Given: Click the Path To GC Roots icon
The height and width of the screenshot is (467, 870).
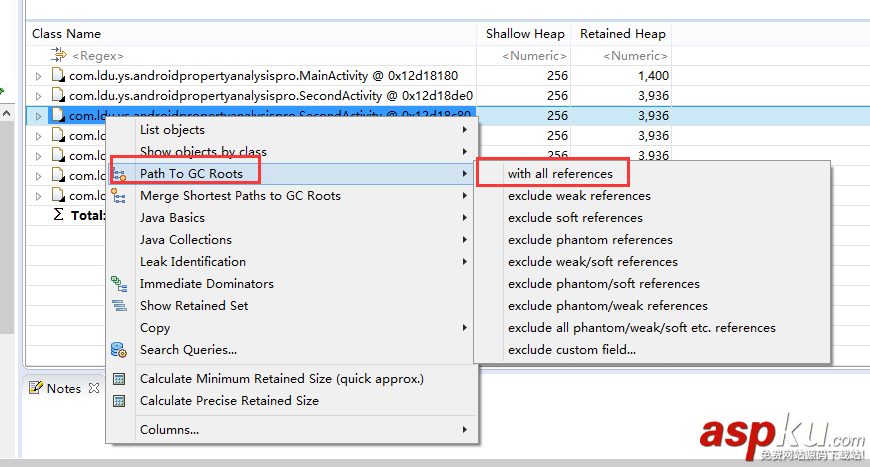Looking at the screenshot, I should [x=120, y=174].
